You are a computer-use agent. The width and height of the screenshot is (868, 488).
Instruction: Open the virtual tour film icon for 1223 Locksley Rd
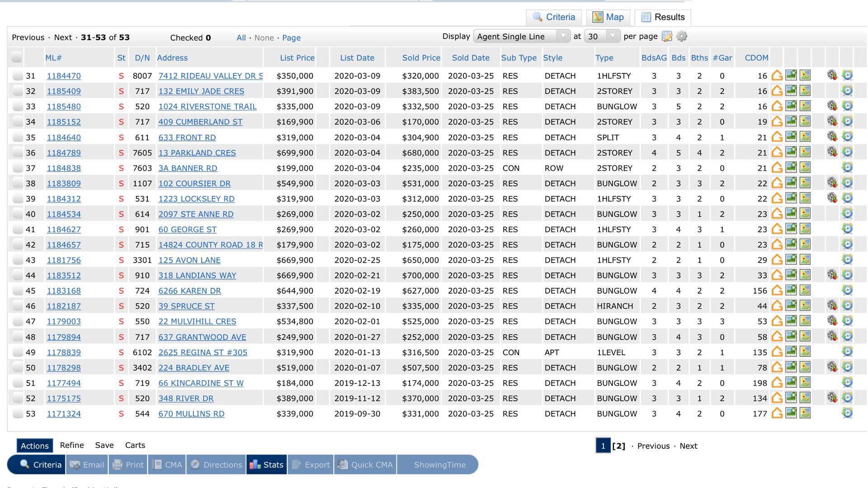click(832, 198)
